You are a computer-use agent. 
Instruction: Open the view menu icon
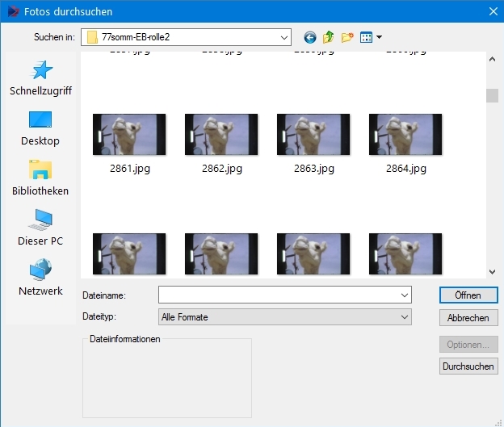(x=366, y=37)
